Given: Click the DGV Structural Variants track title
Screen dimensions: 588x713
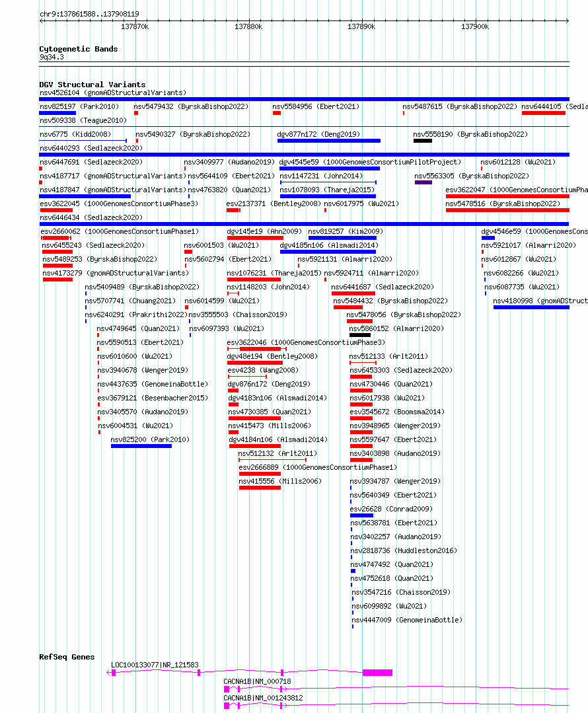Looking at the screenshot, I should pyautogui.click(x=92, y=85).
